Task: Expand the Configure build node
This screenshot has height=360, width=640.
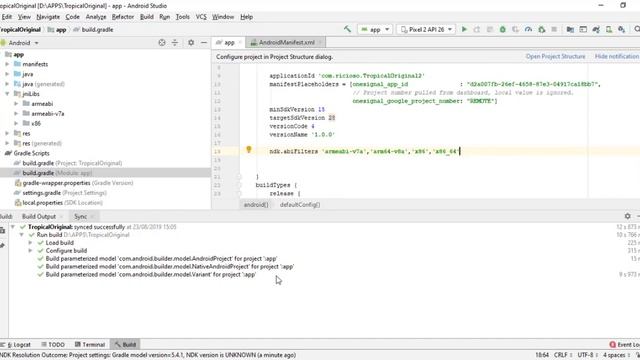Action: pos(30,251)
